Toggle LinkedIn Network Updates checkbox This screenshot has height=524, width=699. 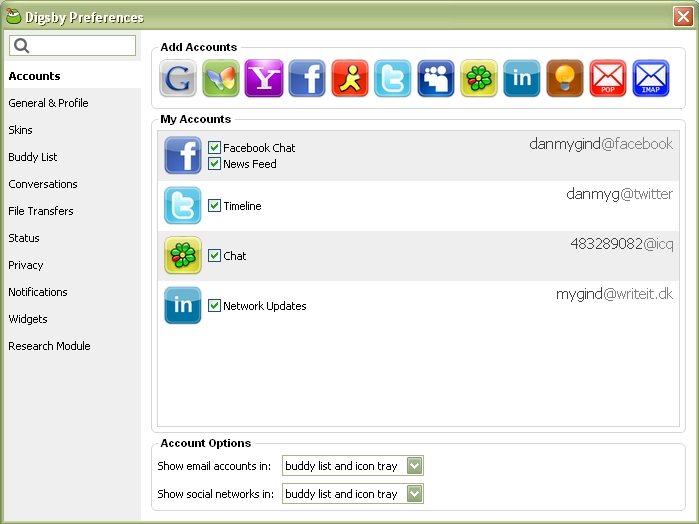214,306
